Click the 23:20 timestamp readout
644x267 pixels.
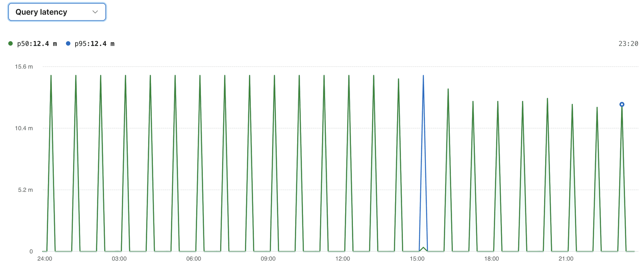[x=628, y=44]
